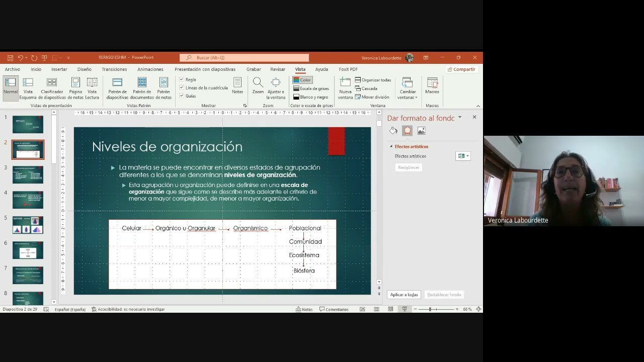Open a Nueva ventana

point(345,88)
